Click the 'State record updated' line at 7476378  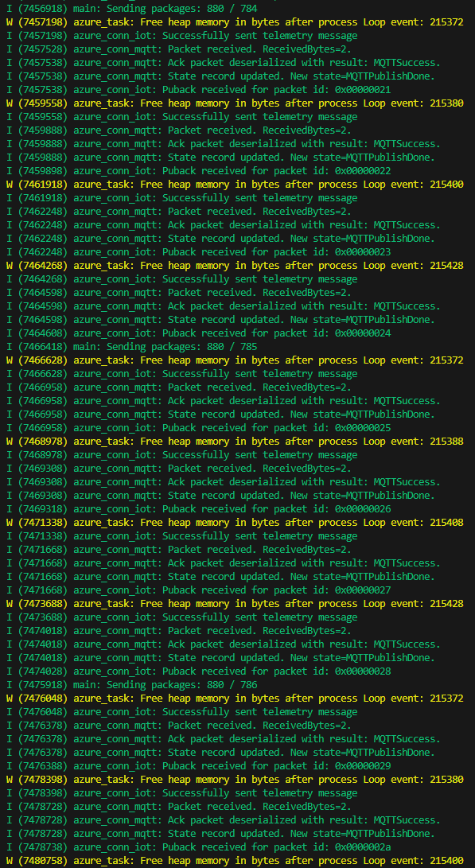point(220,753)
